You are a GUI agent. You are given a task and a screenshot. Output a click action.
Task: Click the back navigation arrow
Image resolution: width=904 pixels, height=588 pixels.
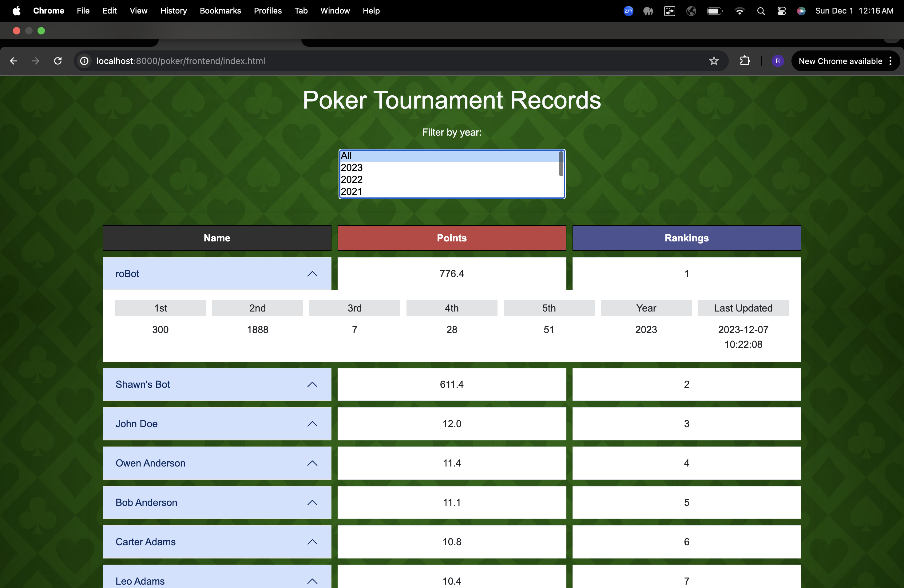tap(14, 61)
